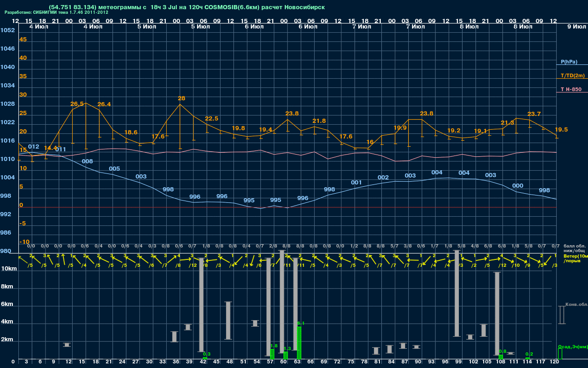
Task: Click the 19.9 temperature value
Action: click(400, 128)
